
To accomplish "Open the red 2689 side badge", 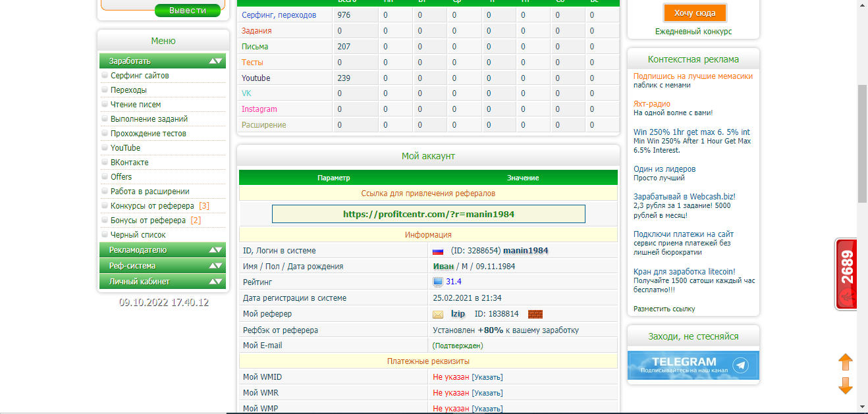I will pyautogui.click(x=846, y=274).
